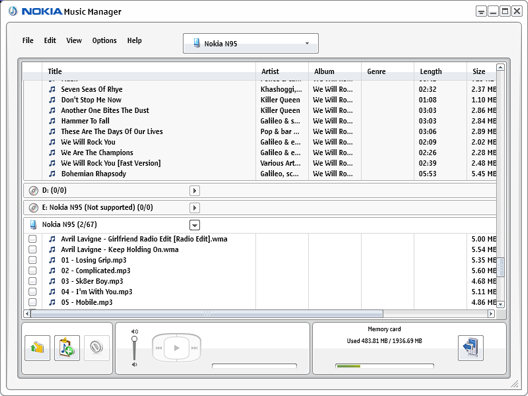The width and height of the screenshot is (528, 396).
Task: Sort by the Genre column header
Action: coord(388,71)
